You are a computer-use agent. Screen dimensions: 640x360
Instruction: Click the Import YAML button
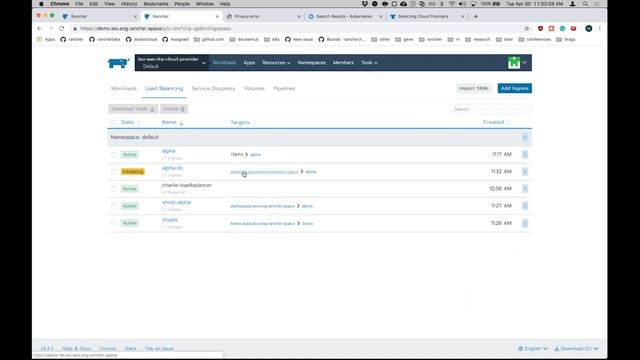[473, 89]
